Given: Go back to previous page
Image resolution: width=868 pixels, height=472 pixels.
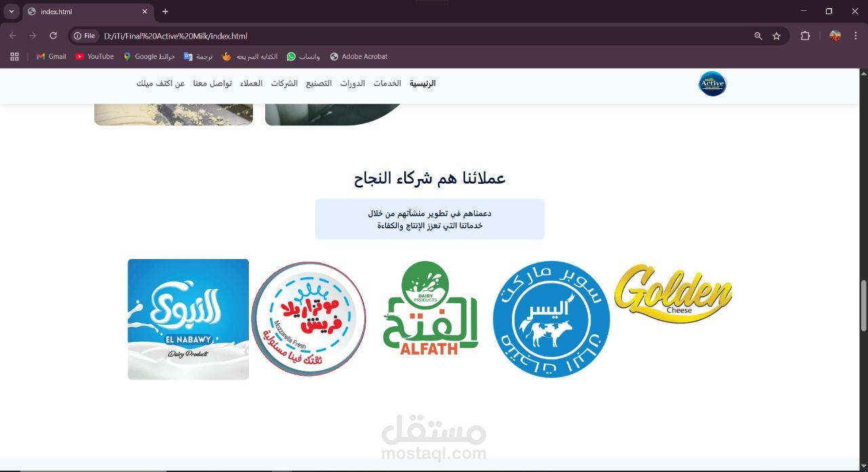Looking at the screenshot, I should (12, 36).
